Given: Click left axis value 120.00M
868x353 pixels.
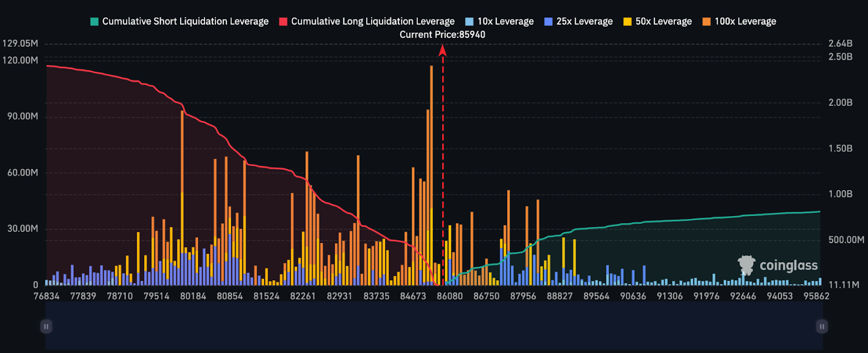Looking at the screenshot, I should (x=20, y=60).
